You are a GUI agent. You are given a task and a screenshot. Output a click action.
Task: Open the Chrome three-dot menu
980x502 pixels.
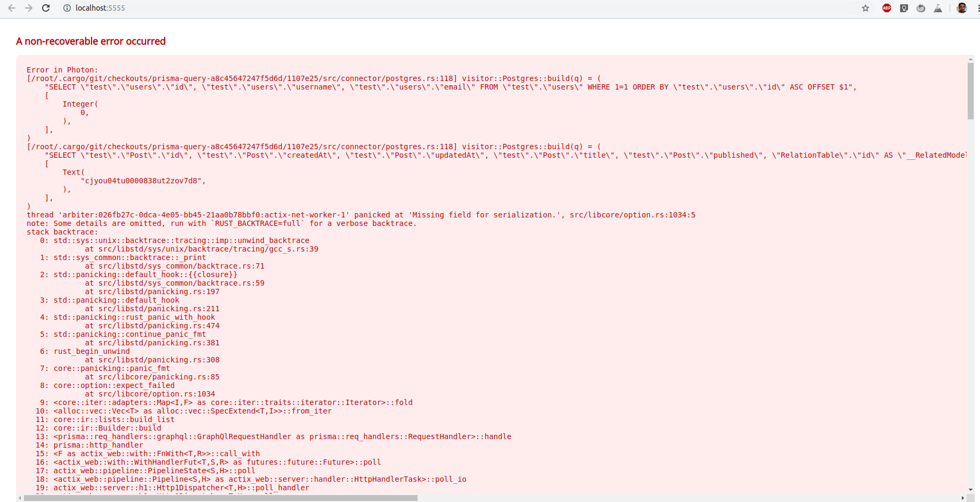[x=976, y=8]
